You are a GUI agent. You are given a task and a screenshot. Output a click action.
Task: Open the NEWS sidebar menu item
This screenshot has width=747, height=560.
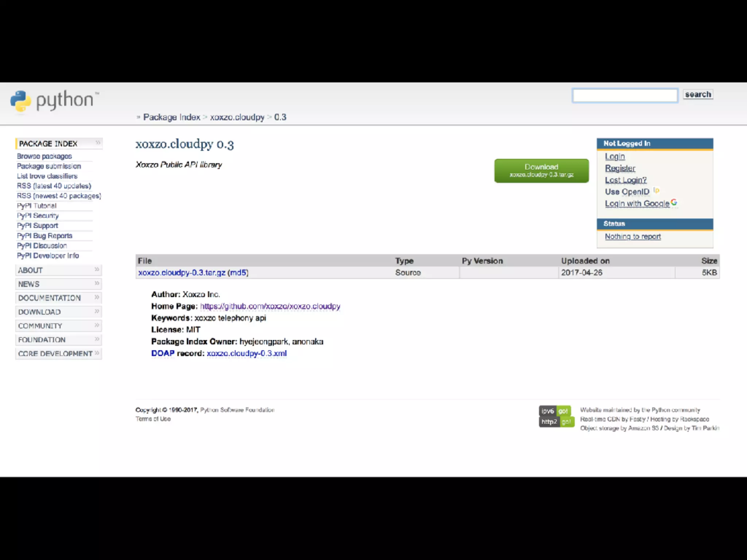coord(58,284)
